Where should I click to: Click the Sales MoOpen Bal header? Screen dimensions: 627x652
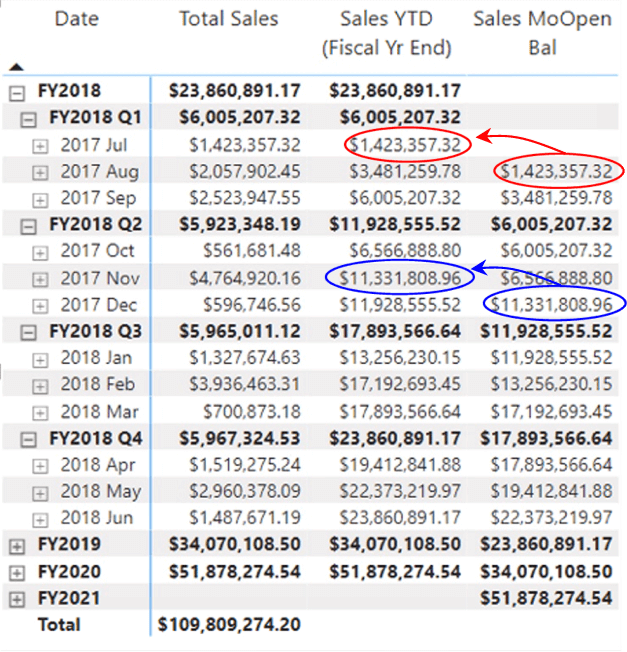[x=542, y=33]
